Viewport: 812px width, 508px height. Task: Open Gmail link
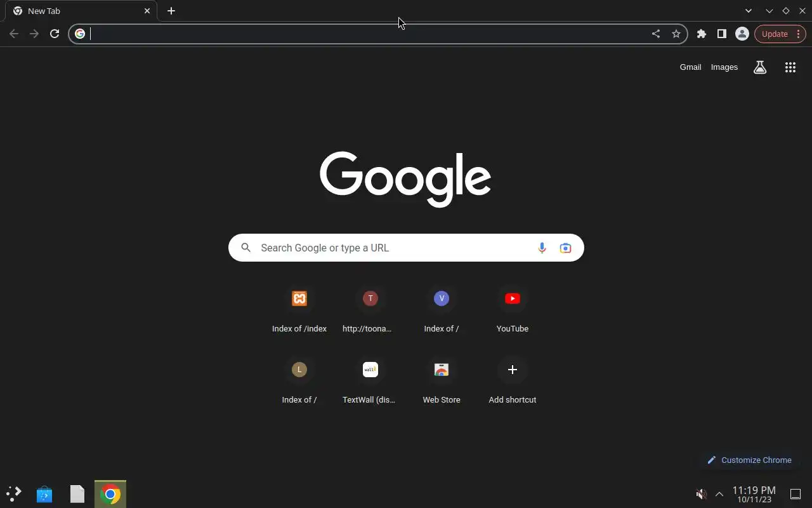click(690, 67)
